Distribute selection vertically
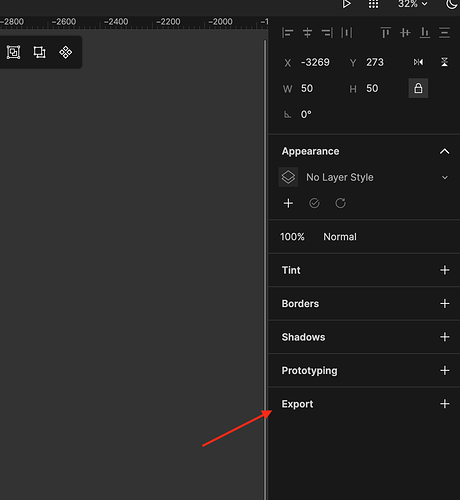The image size is (460, 500). coord(444,33)
